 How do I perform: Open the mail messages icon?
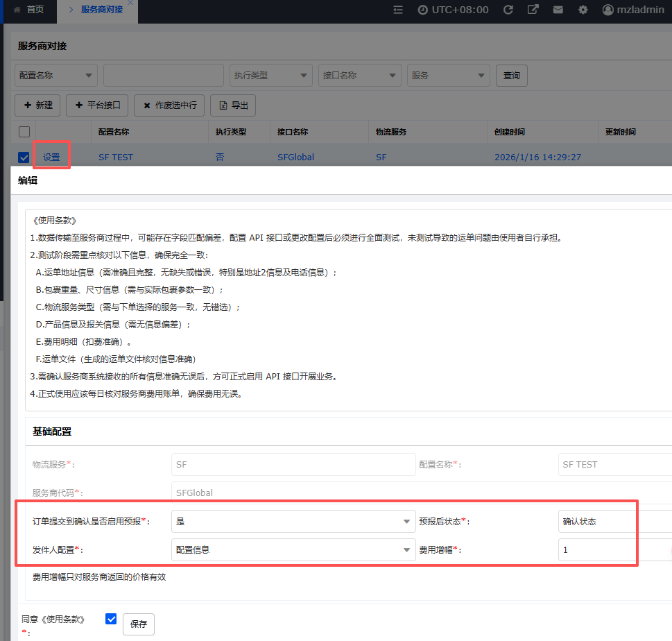coord(558,10)
